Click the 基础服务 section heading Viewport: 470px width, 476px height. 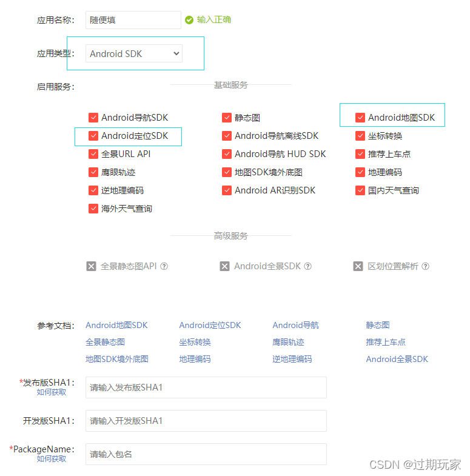[230, 85]
